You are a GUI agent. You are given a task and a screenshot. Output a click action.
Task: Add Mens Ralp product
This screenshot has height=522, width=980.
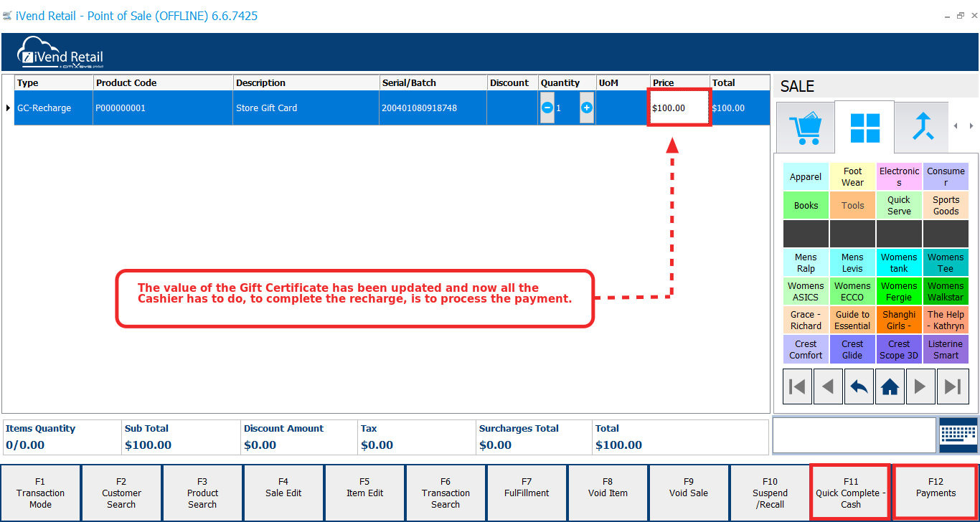pyautogui.click(x=806, y=262)
